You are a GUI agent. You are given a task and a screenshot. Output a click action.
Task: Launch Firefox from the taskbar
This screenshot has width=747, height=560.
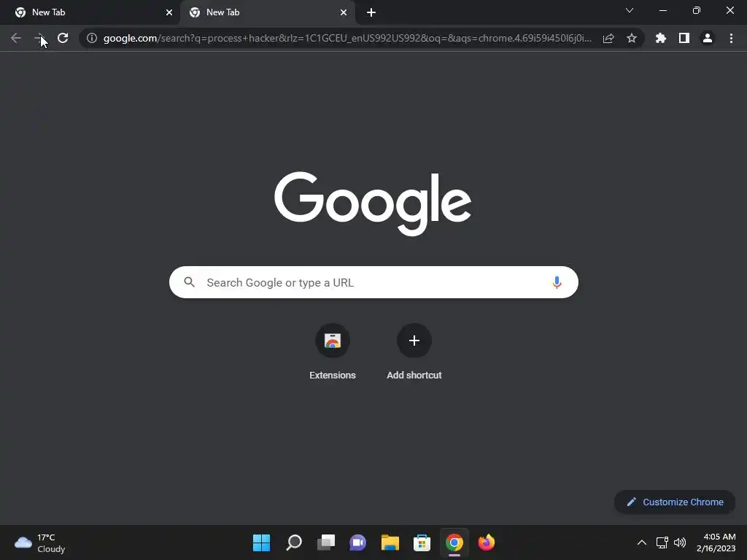[x=486, y=542]
